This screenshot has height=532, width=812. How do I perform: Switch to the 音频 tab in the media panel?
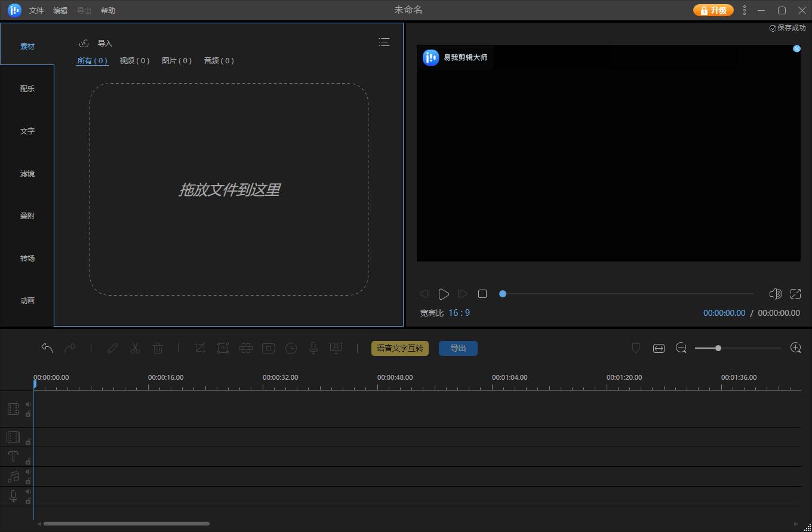pyautogui.click(x=219, y=60)
